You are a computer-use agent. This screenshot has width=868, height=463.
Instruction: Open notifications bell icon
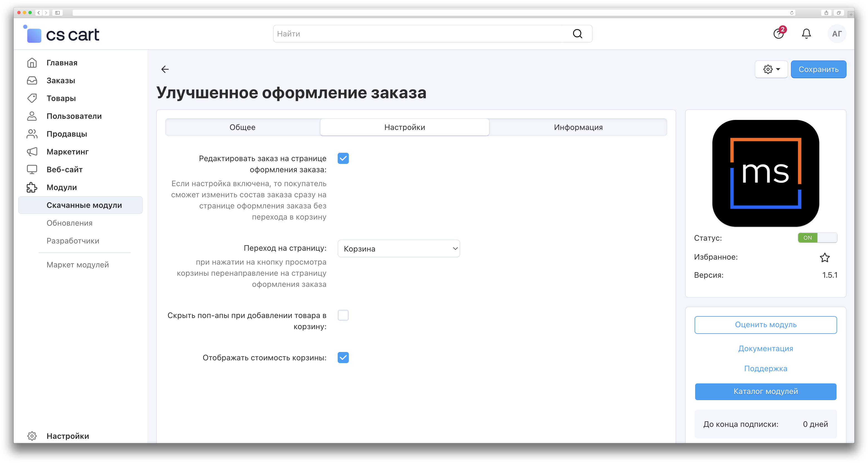pos(806,34)
